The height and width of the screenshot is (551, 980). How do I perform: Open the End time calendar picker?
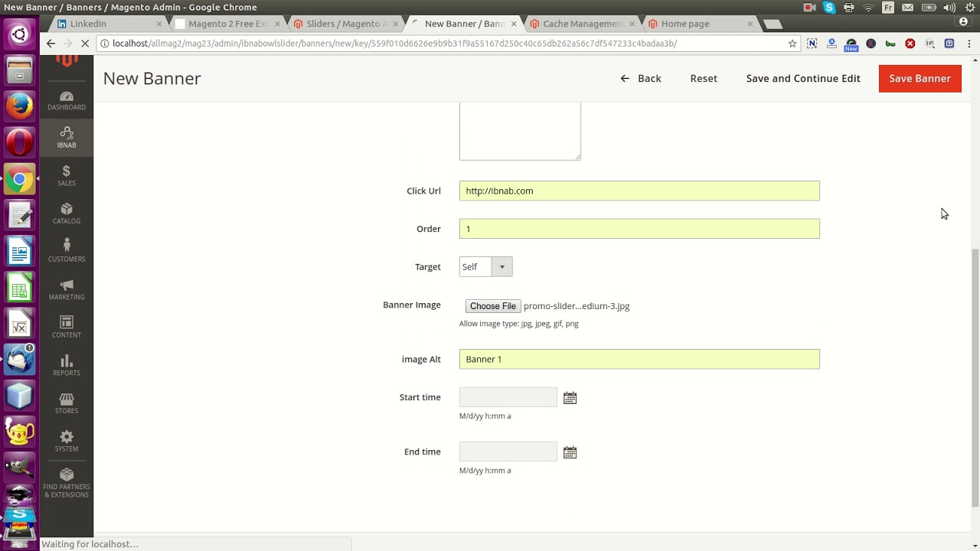pyautogui.click(x=570, y=452)
